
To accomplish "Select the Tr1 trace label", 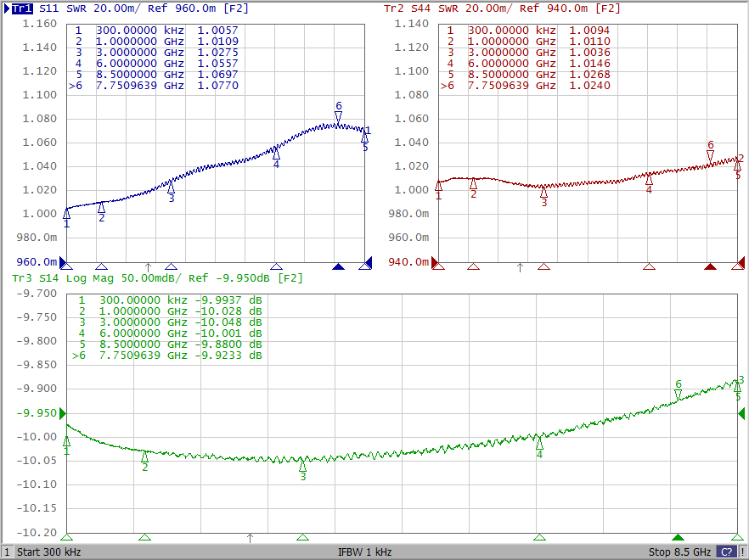I will (x=22, y=8).
